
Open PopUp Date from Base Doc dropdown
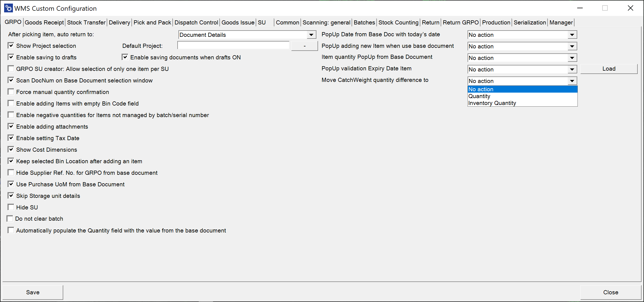pos(572,35)
